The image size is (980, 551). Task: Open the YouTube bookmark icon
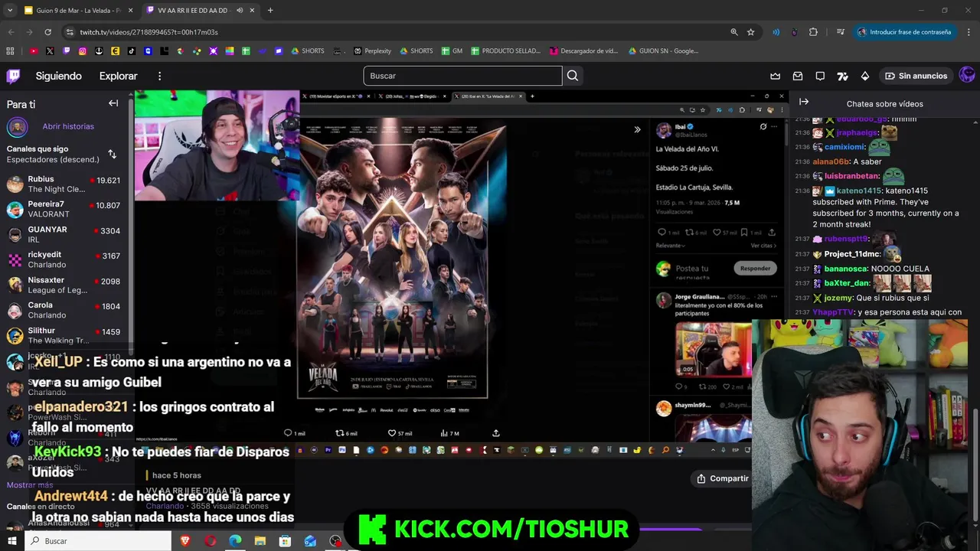(34, 51)
